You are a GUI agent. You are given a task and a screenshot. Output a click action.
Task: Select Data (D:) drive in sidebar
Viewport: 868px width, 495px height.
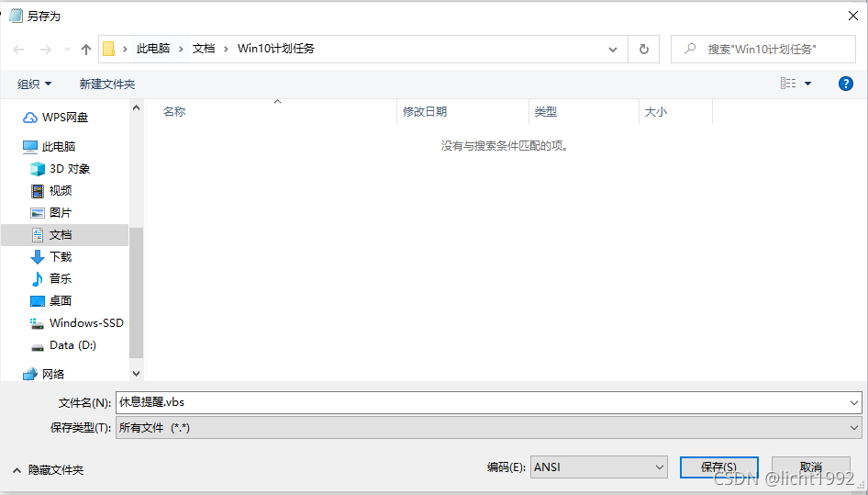pyautogui.click(x=63, y=344)
